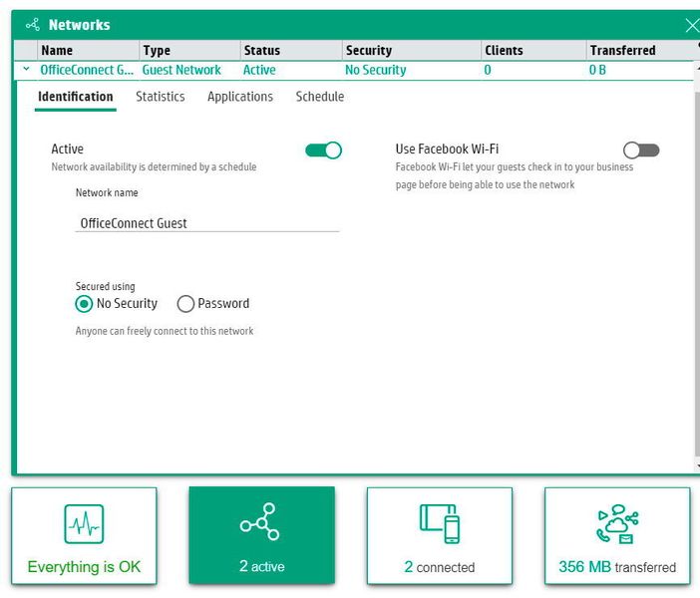The width and height of the screenshot is (700, 598).
Task: Click the Name column header
Action: (x=88, y=51)
